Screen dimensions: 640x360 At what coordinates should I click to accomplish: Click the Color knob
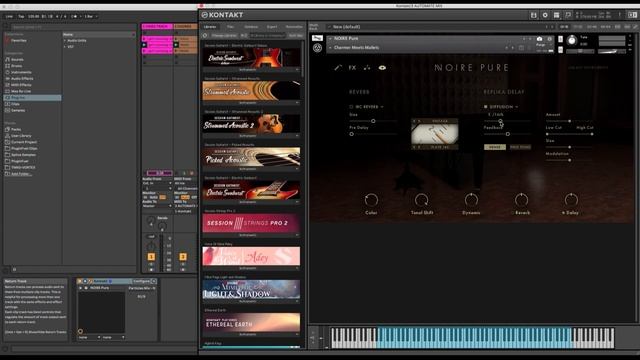tap(371, 200)
